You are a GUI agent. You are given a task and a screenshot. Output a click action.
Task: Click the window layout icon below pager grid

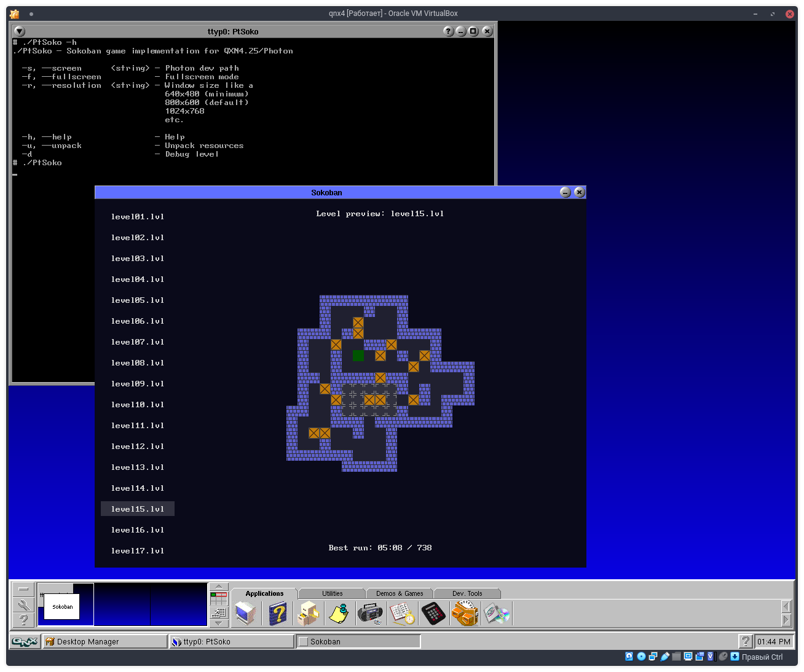point(219,612)
